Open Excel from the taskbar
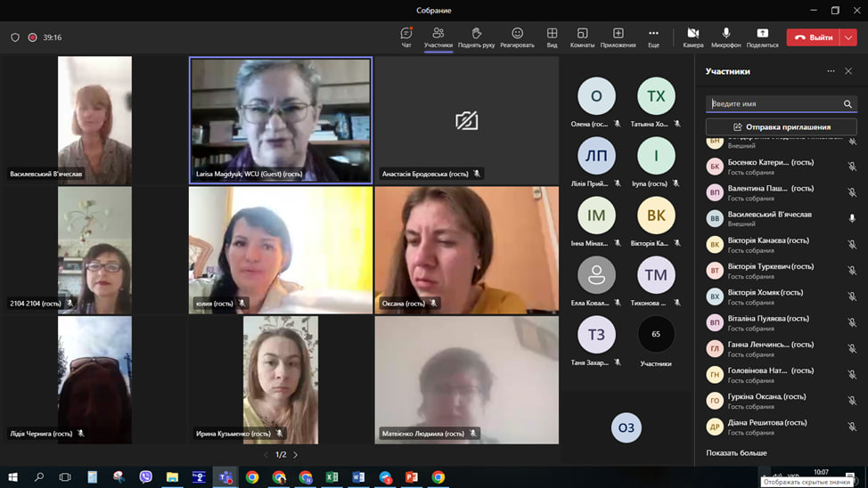 [332, 477]
